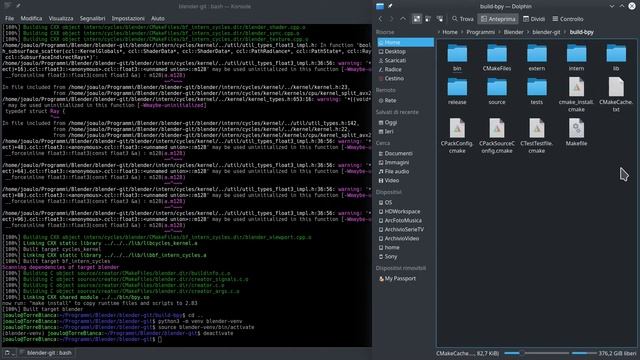The width and height of the screenshot is (640, 360).
Task: Open the Impostazioni menu in Konsole
Action: pyautogui.click(x=128, y=18)
